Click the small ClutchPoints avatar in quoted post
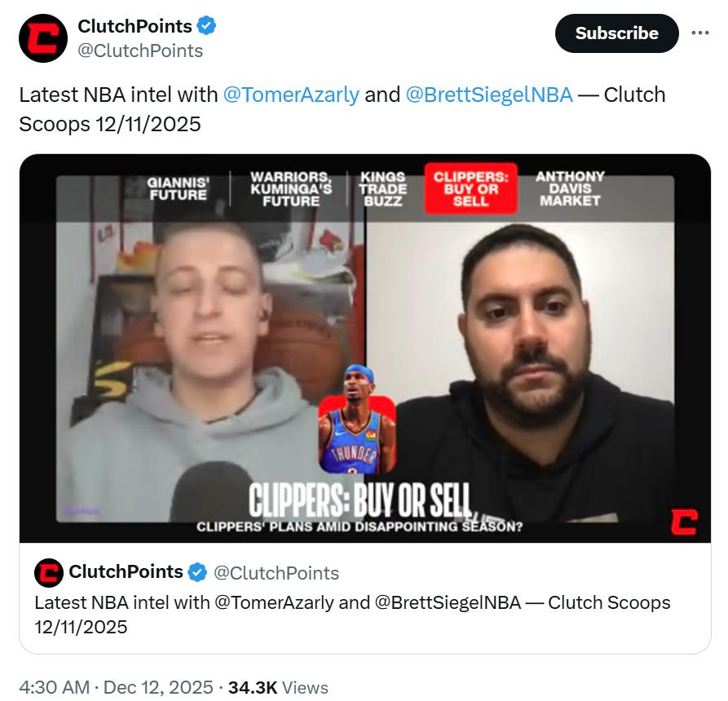Viewport: 728px width, 701px height. click(x=48, y=572)
